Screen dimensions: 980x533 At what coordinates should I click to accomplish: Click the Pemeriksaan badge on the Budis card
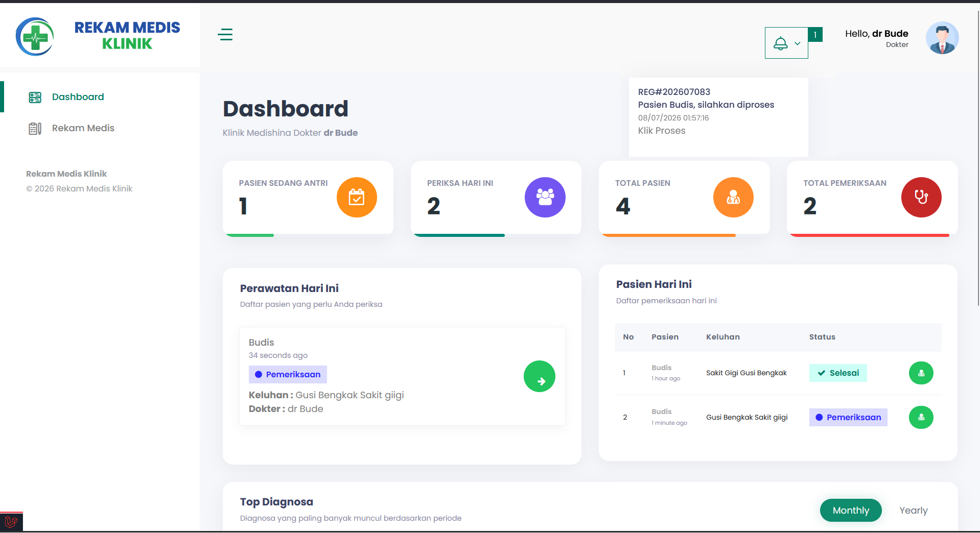point(288,374)
